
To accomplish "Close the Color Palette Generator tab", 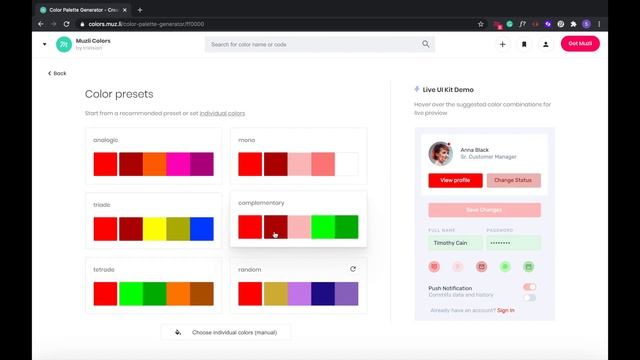I will [124, 10].
